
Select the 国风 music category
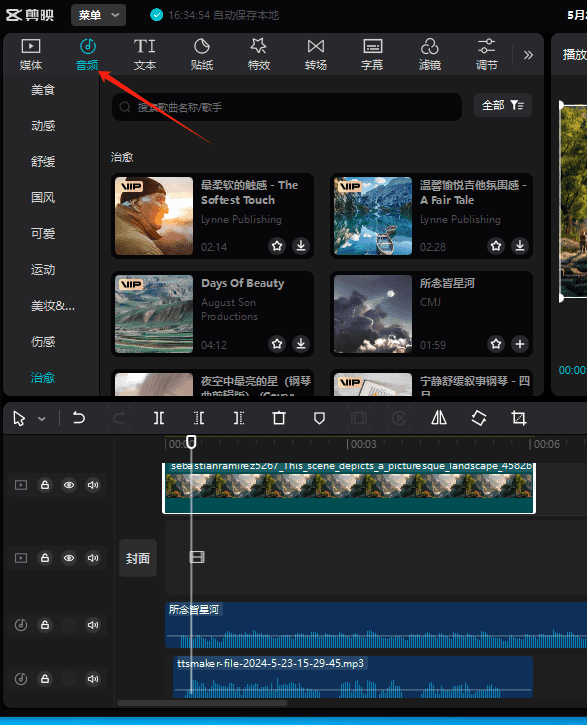click(x=43, y=198)
